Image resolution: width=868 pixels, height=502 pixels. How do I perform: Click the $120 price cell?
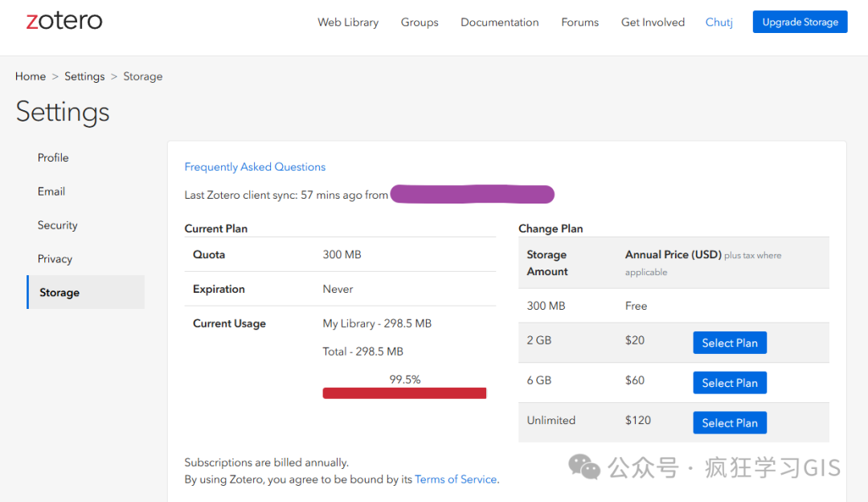(x=637, y=420)
